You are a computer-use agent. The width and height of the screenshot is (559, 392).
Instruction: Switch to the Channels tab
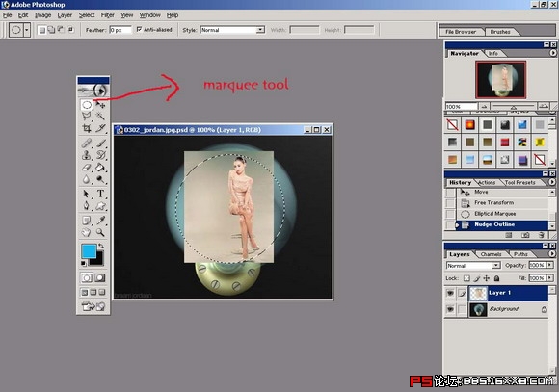[491, 254]
